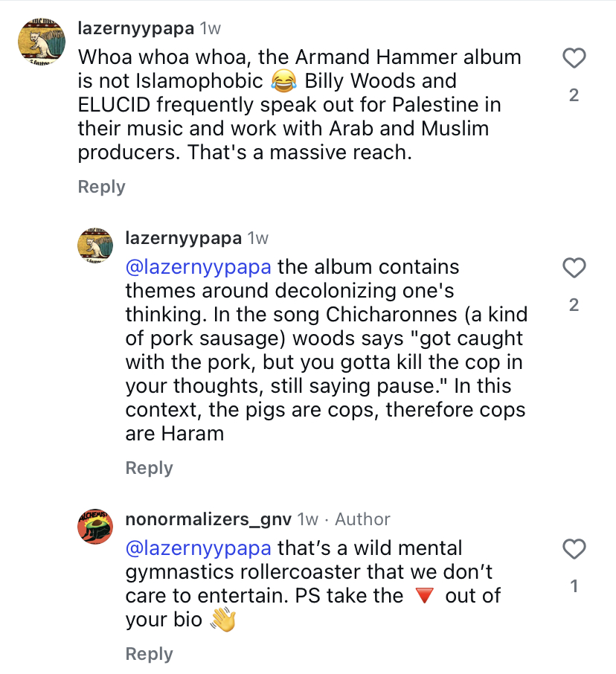The height and width of the screenshot is (674, 616).
Task: Like the top Armand Hammer album comment
Action: pyautogui.click(x=574, y=58)
